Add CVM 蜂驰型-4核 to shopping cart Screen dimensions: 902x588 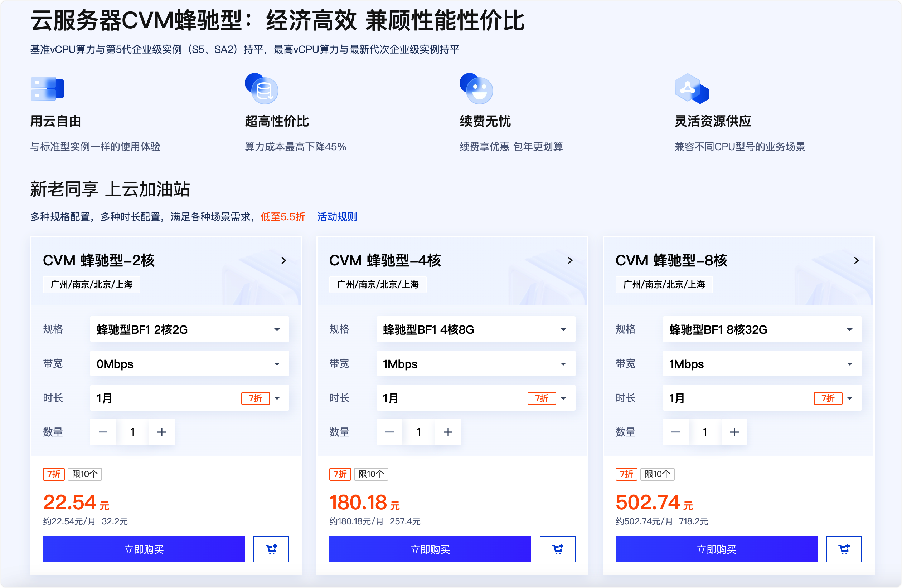click(558, 549)
